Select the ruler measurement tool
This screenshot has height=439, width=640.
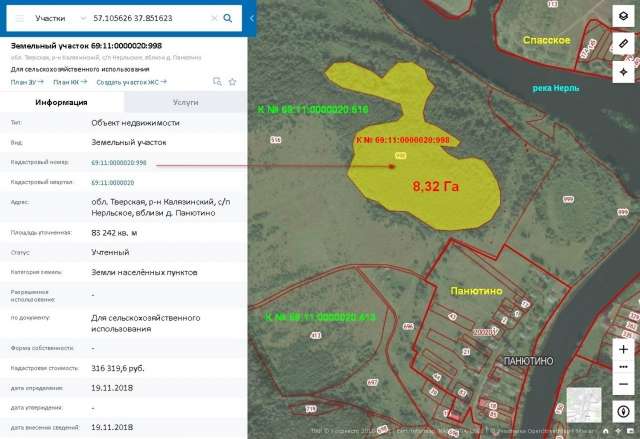click(623, 43)
